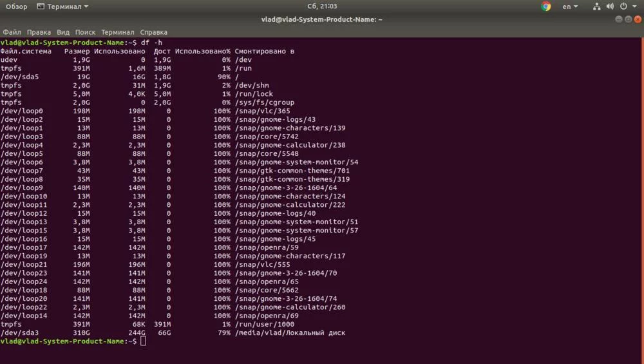Click '/snap/vlc/555' mount path

pos(263,265)
